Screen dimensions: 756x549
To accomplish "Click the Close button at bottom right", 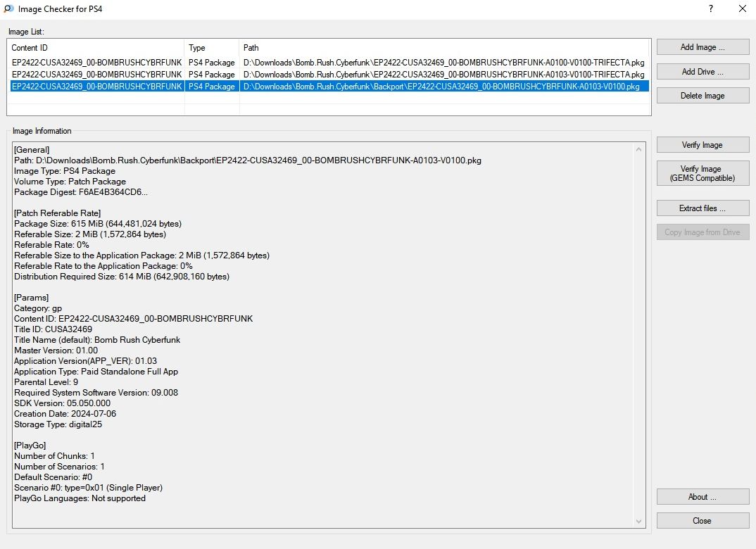I will click(x=703, y=521).
